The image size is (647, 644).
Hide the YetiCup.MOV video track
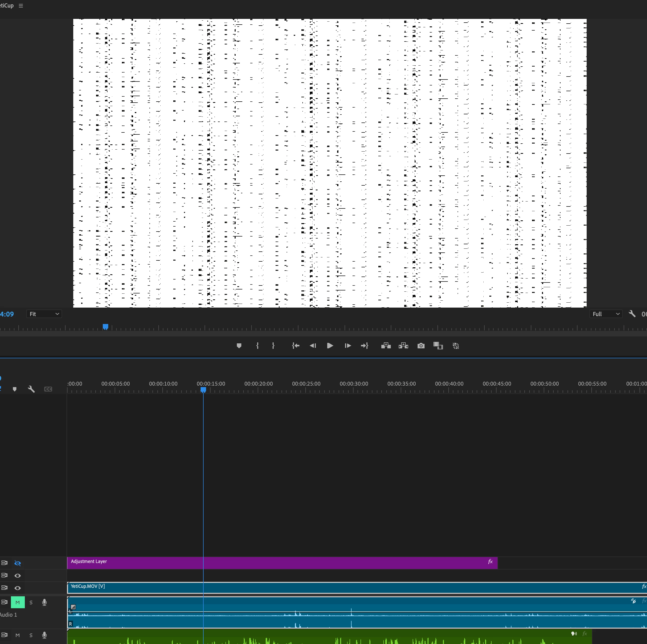coord(18,588)
